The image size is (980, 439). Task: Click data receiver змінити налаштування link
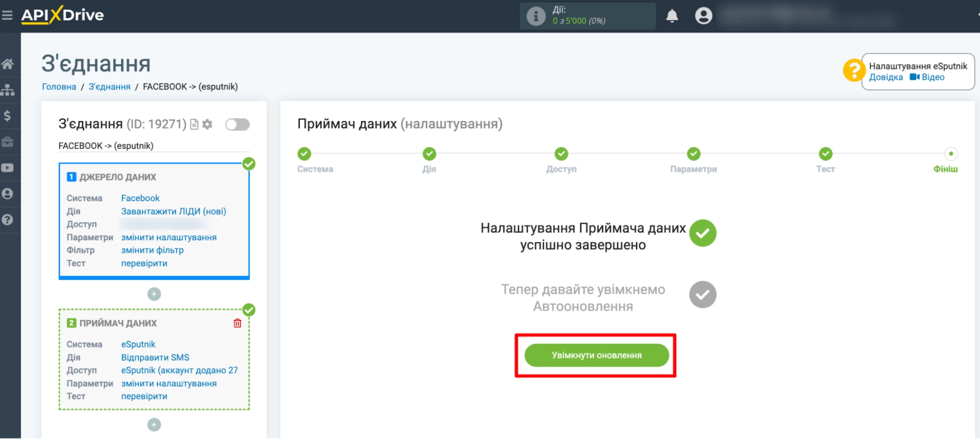[x=169, y=384]
